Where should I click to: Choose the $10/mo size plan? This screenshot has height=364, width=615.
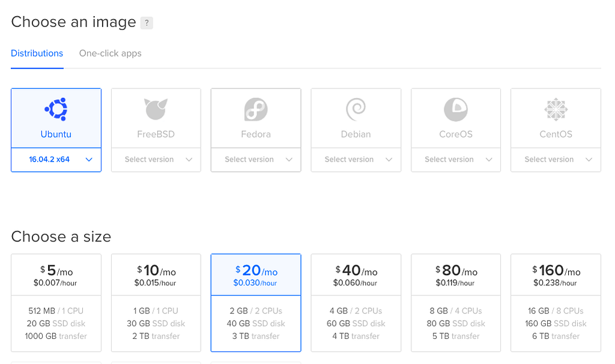pyautogui.click(x=156, y=302)
